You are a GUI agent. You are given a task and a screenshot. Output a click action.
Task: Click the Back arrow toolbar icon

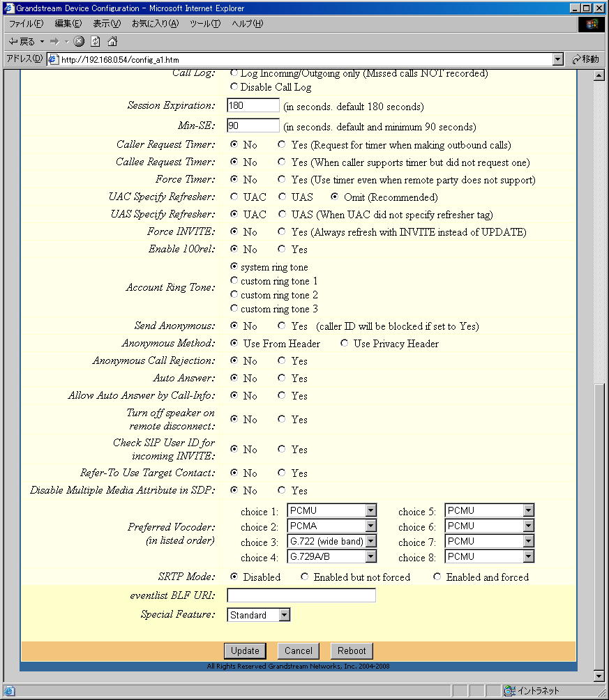(13, 41)
